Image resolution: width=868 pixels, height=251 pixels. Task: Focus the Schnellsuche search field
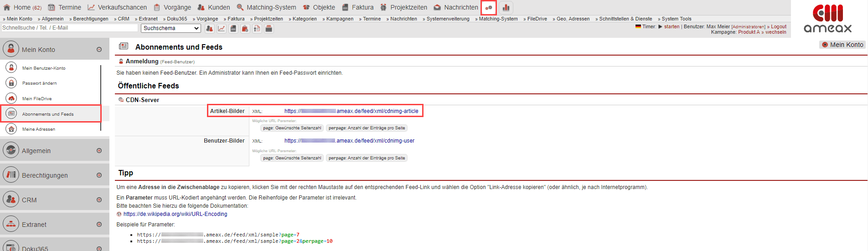[x=69, y=28]
